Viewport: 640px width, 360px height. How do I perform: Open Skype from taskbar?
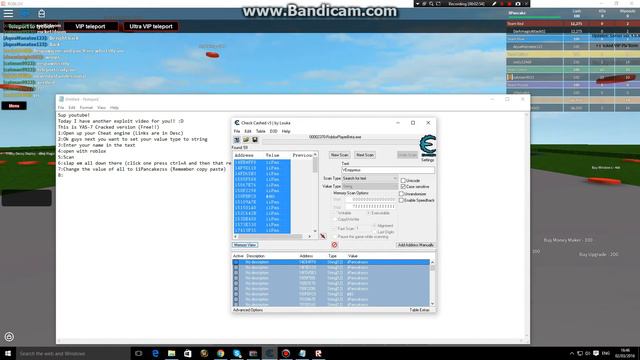[237, 353]
